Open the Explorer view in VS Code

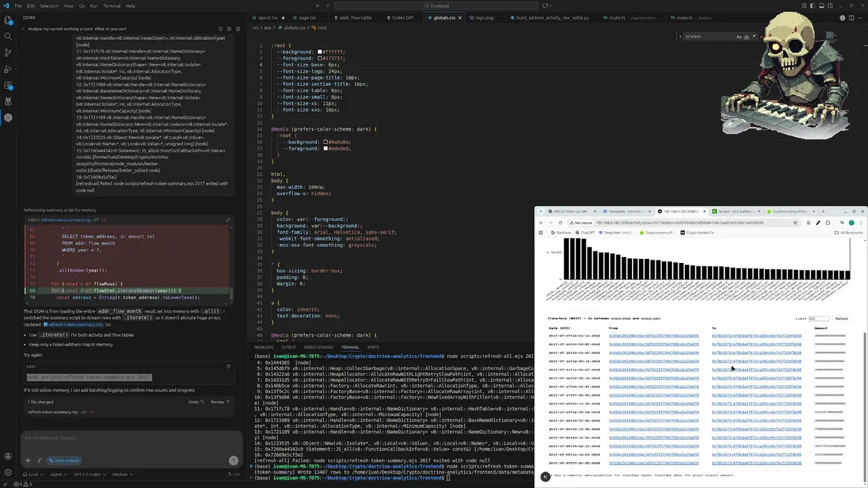pyautogui.click(x=8, y=20)
